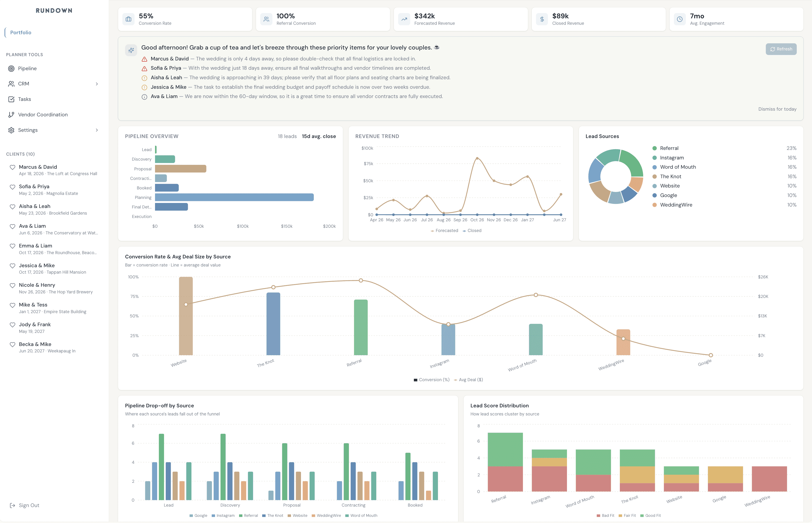The height and width of the screenshot is (523, 812).
Task: Open the Portfolio tab in sidebar
Action: pos(21,33)
